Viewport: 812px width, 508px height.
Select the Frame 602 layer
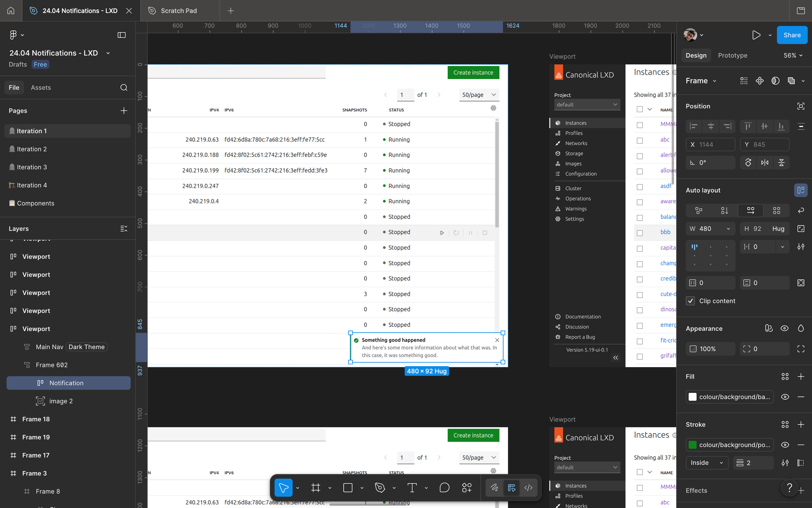click(67, 365)
